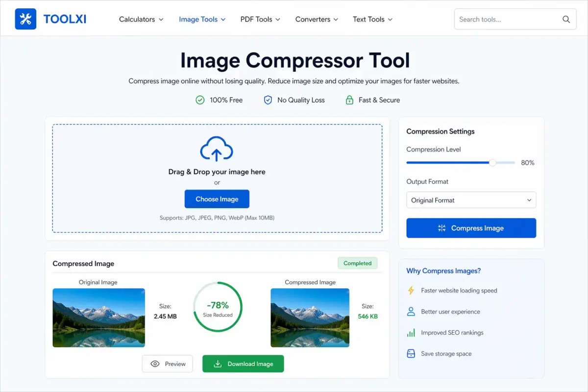Click the user experience person icon
This screenshot has height=392, width=588.
[x=411, y=312]
